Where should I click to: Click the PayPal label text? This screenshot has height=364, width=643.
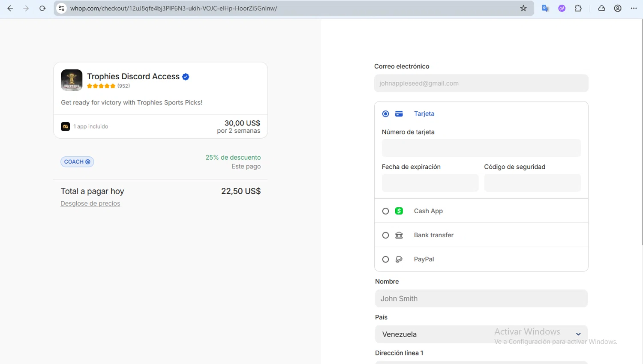click(x=424, y=260)
